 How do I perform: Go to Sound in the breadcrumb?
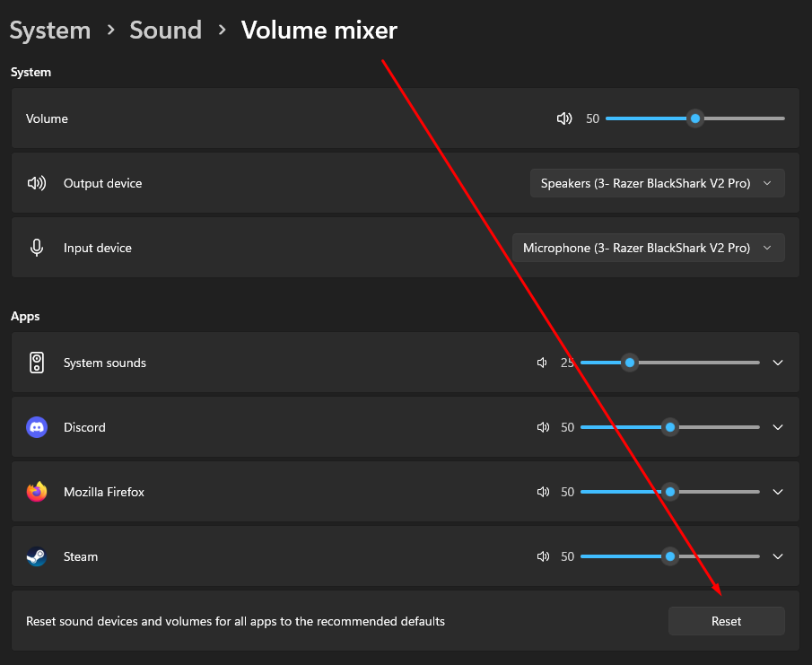(166, 31)
